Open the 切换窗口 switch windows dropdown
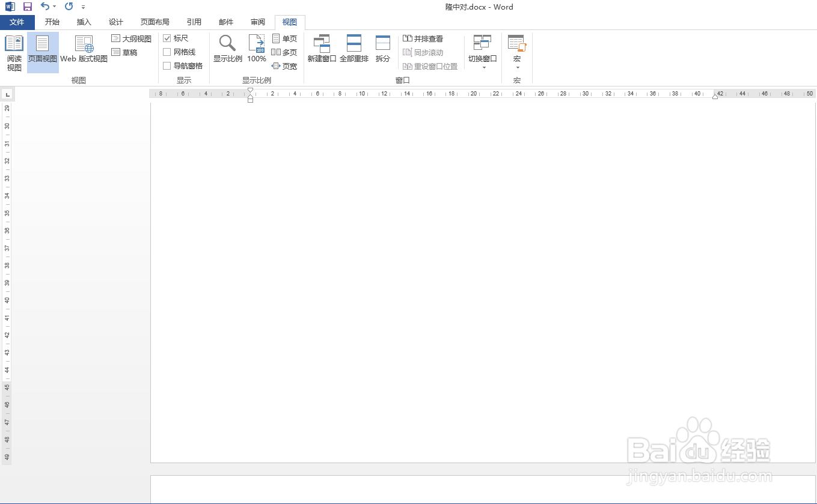817x504 pixels. (x=483, y=53)
